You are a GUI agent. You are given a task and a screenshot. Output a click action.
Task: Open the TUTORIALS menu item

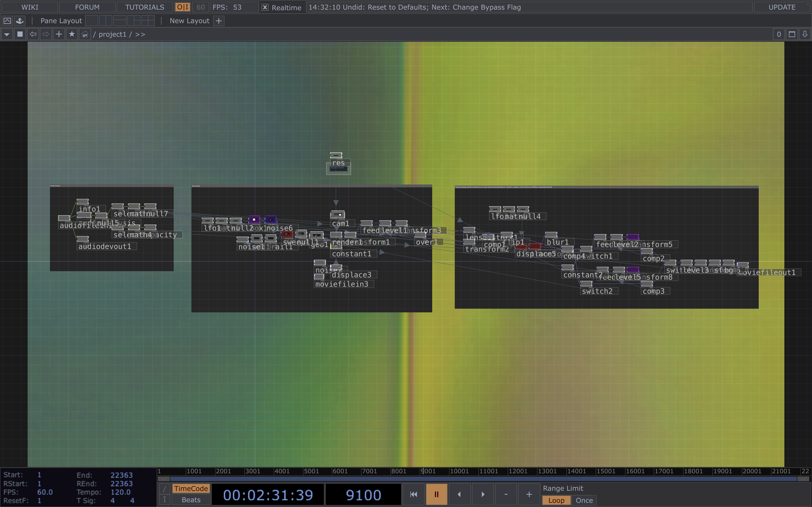point(145,7)
